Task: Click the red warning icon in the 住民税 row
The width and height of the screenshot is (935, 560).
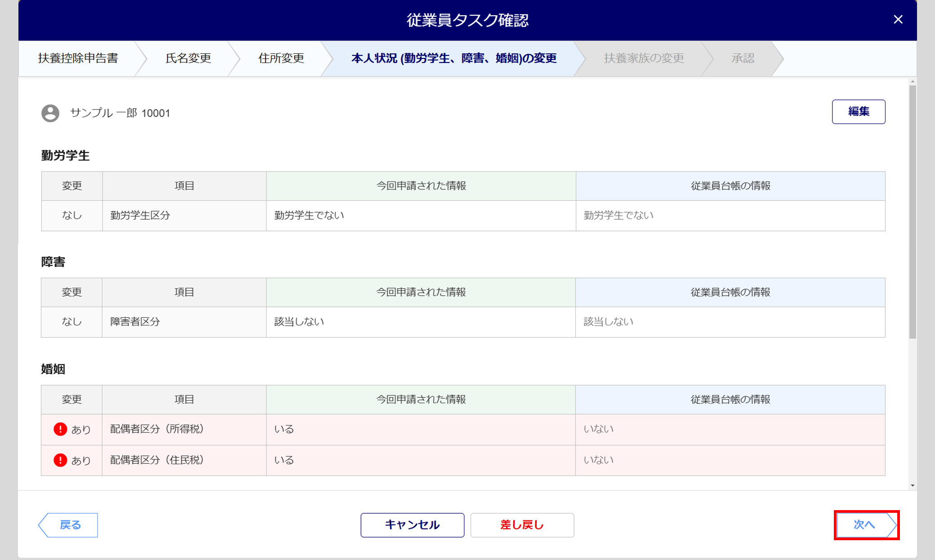Action: point(60,460)
